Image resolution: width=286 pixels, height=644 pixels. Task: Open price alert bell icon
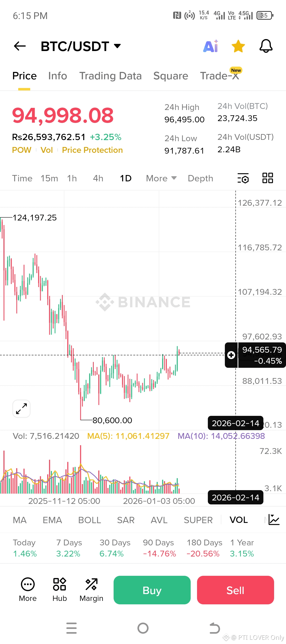pyautogui.click(x=266, y=46)
